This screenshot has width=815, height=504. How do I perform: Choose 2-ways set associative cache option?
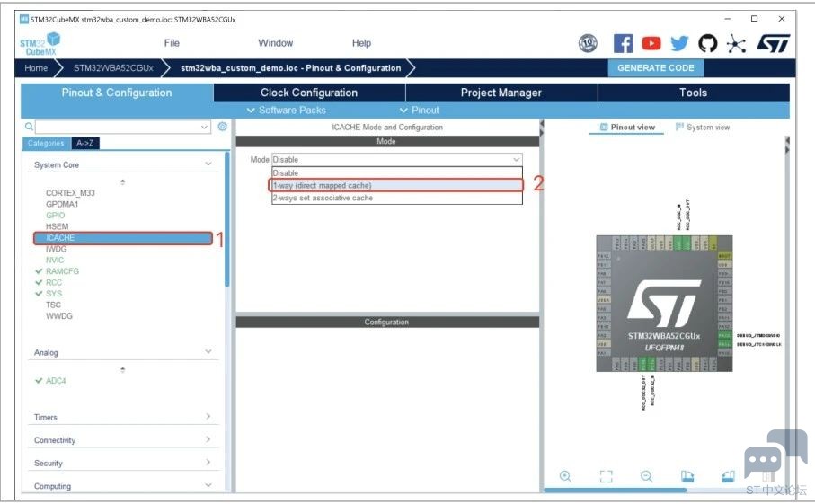click(x=397, y=198)
